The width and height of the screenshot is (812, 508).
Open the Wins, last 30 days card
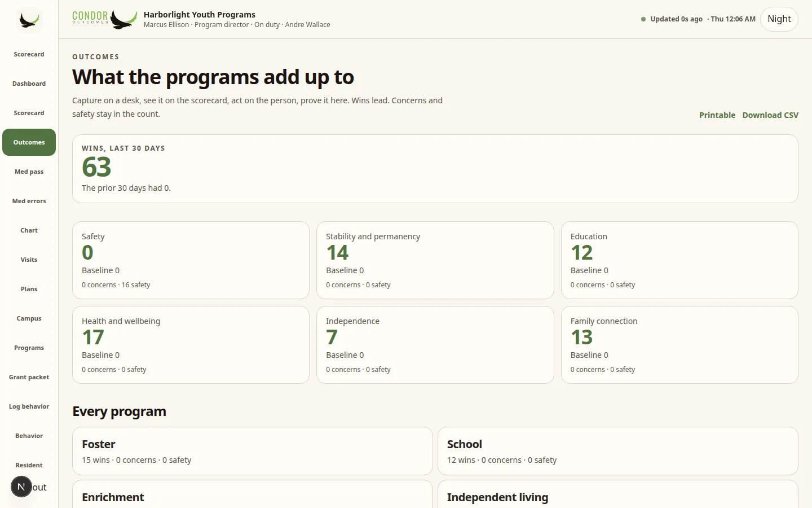(x=435, y=169)
